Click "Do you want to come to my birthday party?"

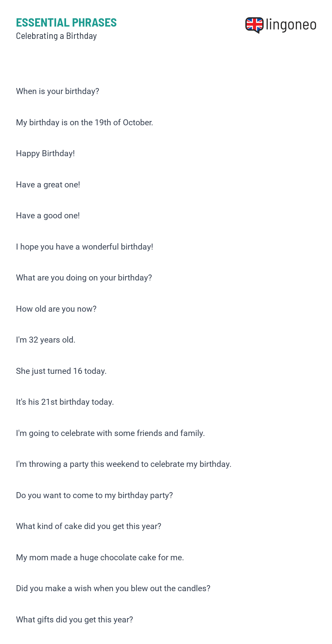pyautogui.click(x=95, y=495)
